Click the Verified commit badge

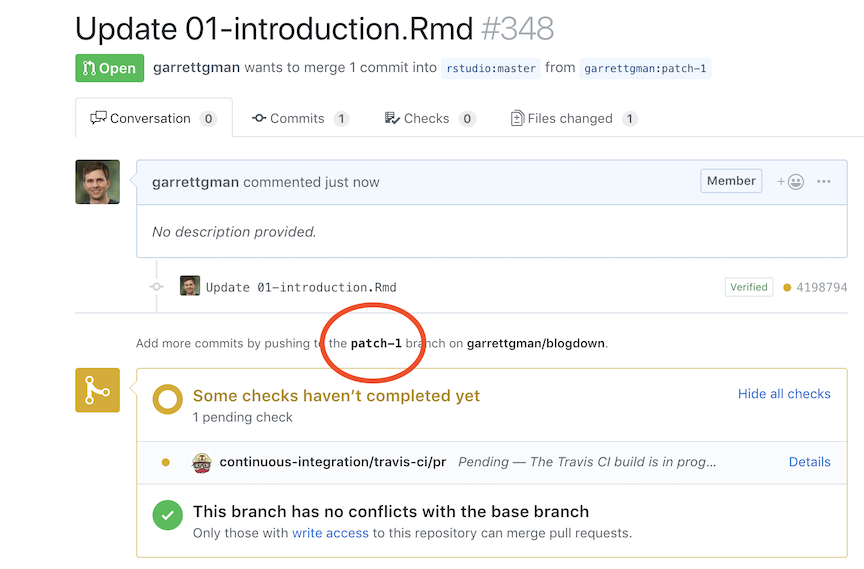tap(749, 287)
